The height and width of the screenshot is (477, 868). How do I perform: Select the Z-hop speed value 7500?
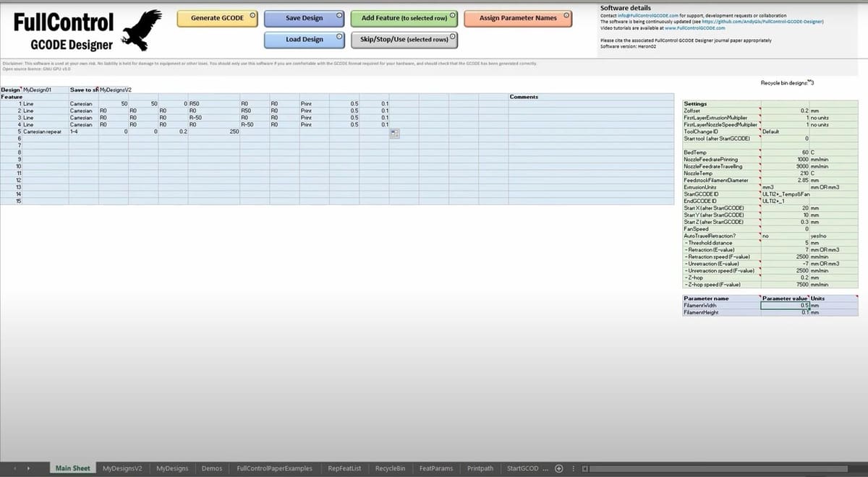pyautogui.click(x=784, y=285)
